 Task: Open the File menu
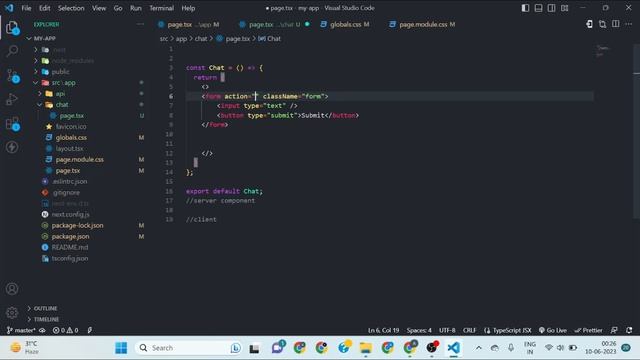pos(26,8)
